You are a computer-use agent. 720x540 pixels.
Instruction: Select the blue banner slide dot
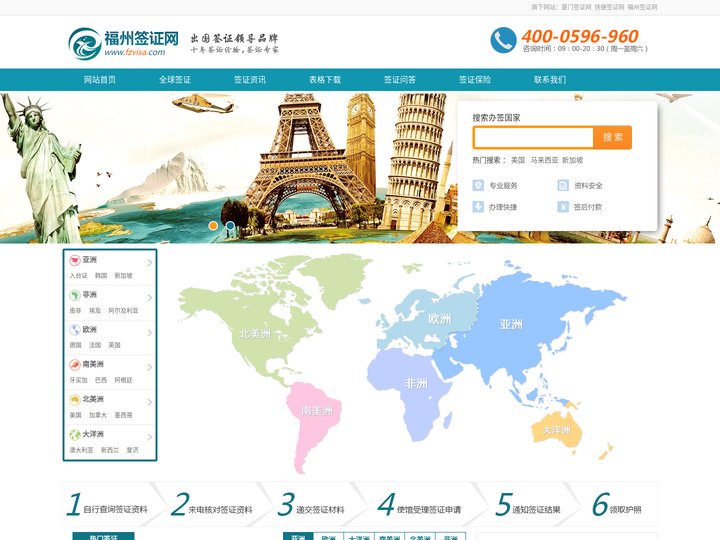click(230, 225)
